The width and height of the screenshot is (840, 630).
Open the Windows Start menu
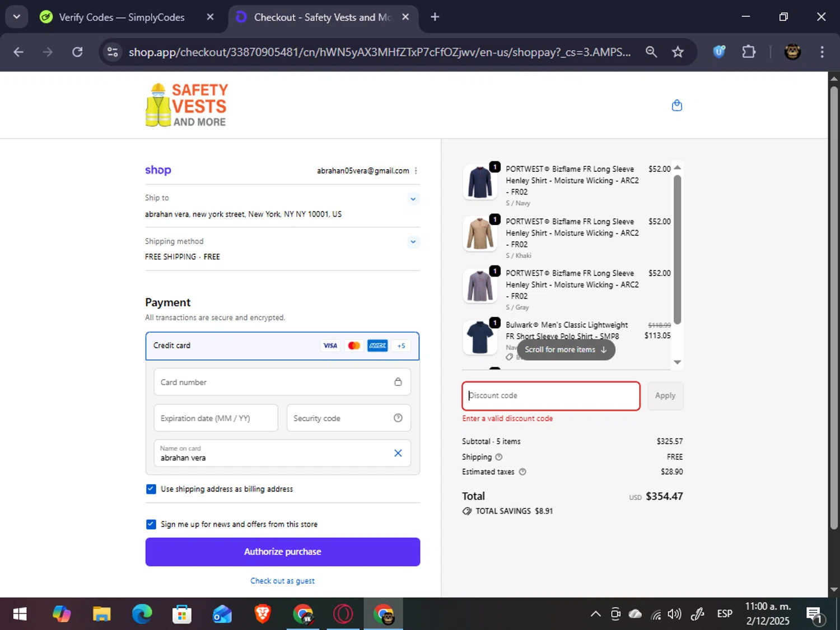[20, 614]
